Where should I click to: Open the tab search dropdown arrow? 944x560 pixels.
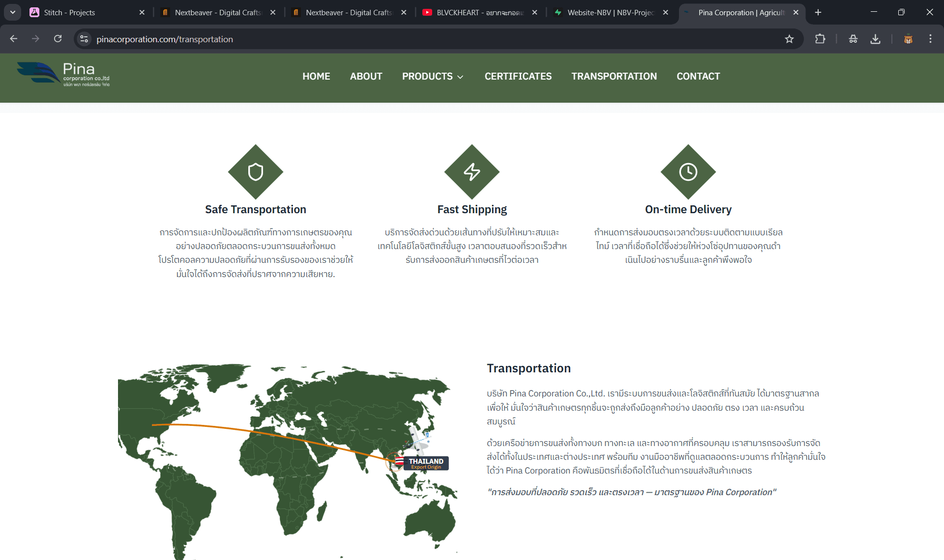12,12
